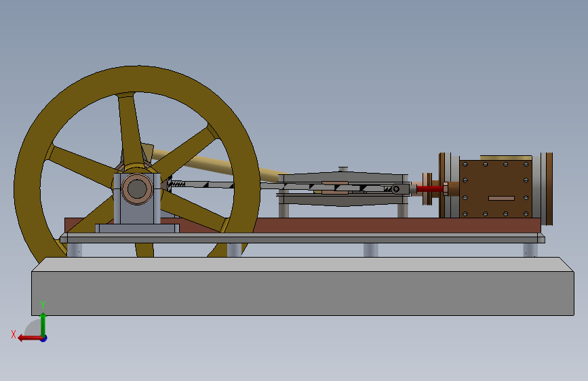The height and width of the screenshot is (381, 588).
Task: Select the copper shaft end in the bearing
Action: pyautogui.click(x=137, y=189)
